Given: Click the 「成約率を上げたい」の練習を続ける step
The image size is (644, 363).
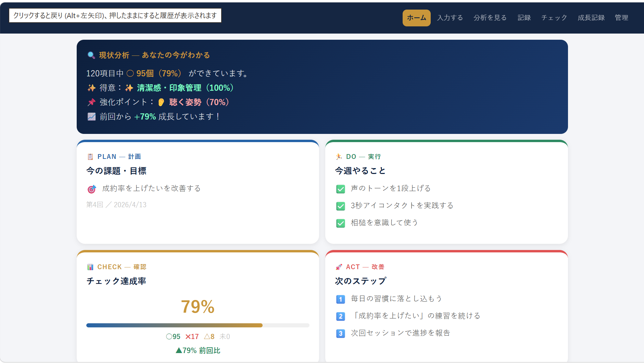Looking at the screenshot, I should tap(416, 316).
